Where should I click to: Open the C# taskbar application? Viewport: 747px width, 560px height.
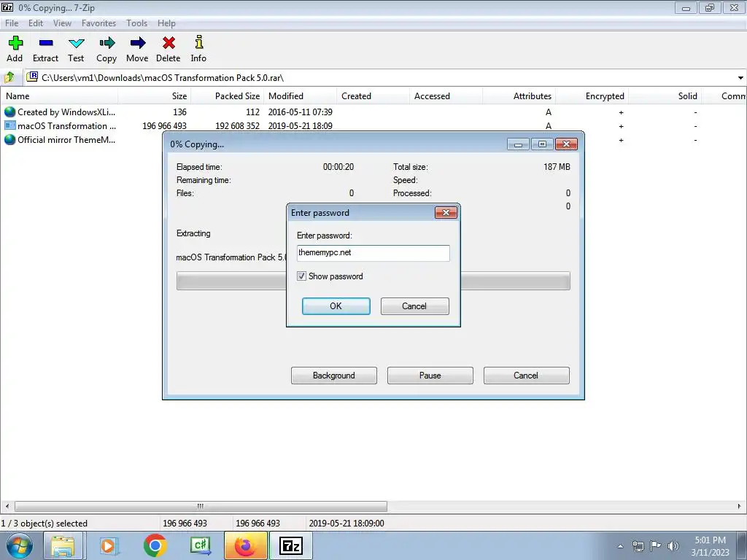pos(201,545)
